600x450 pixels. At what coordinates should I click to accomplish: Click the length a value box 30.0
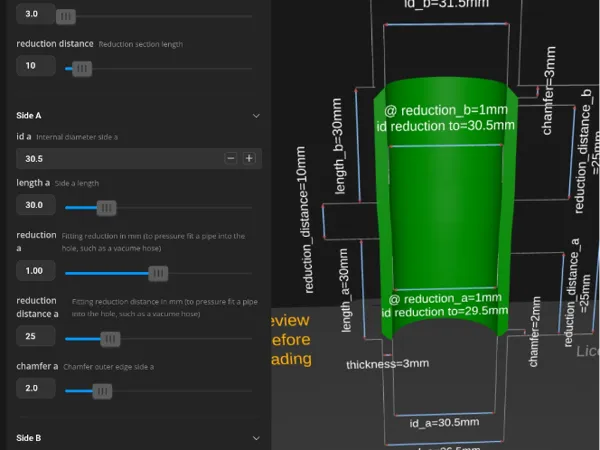36,205
